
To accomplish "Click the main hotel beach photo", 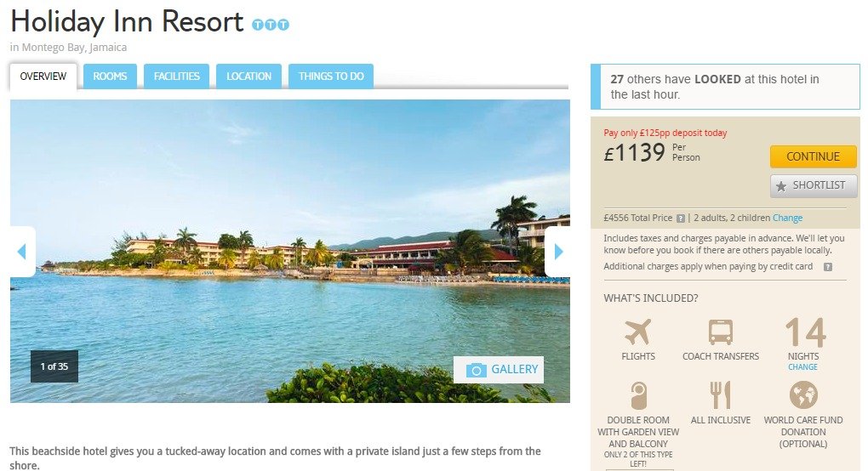I will (x=290, y=251).
